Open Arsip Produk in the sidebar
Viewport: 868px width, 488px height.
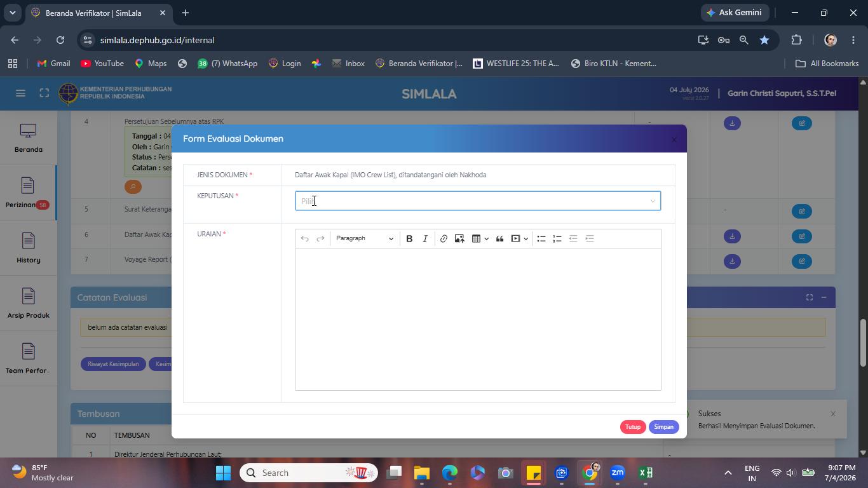click(x=29, y=304)
